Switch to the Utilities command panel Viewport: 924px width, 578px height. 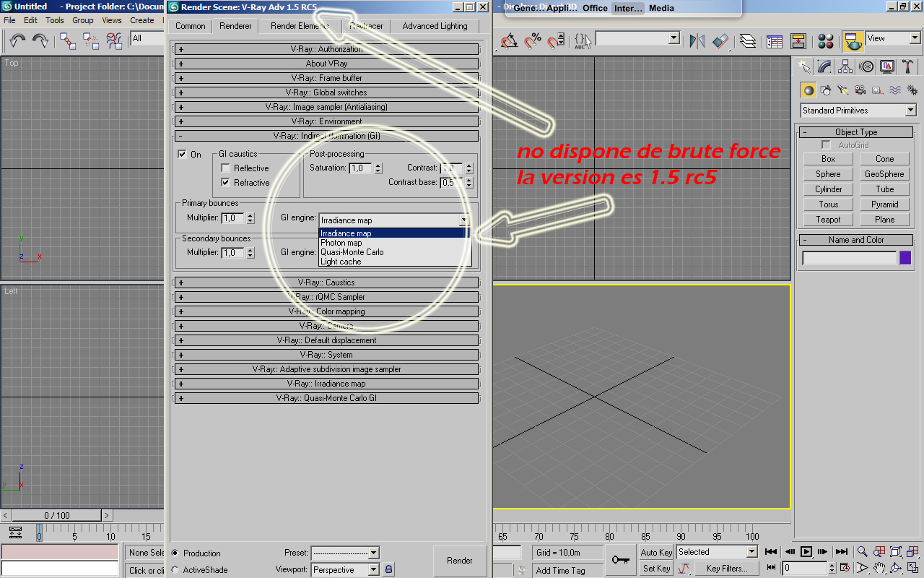point(908,67)
